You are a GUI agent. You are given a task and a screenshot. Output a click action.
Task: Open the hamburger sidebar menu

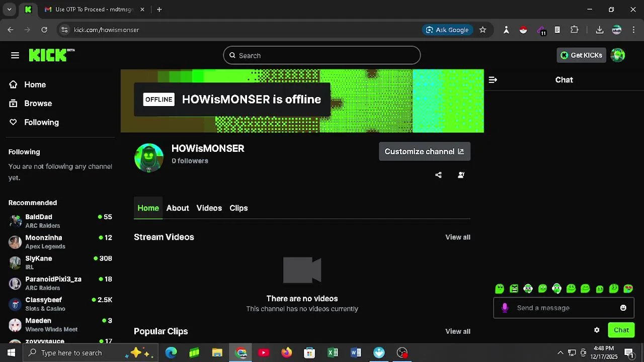(15, 55)
